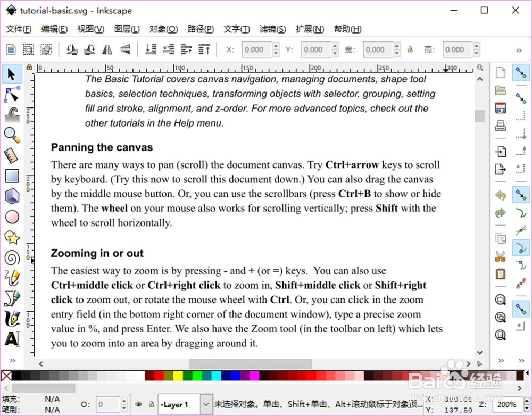Toggle snap bounding boxes button

tap(521, 98)
